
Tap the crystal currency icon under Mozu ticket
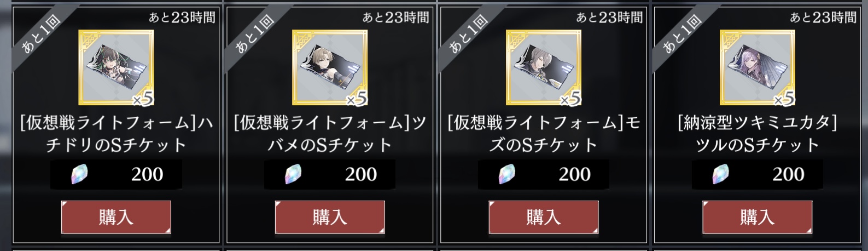508,174
